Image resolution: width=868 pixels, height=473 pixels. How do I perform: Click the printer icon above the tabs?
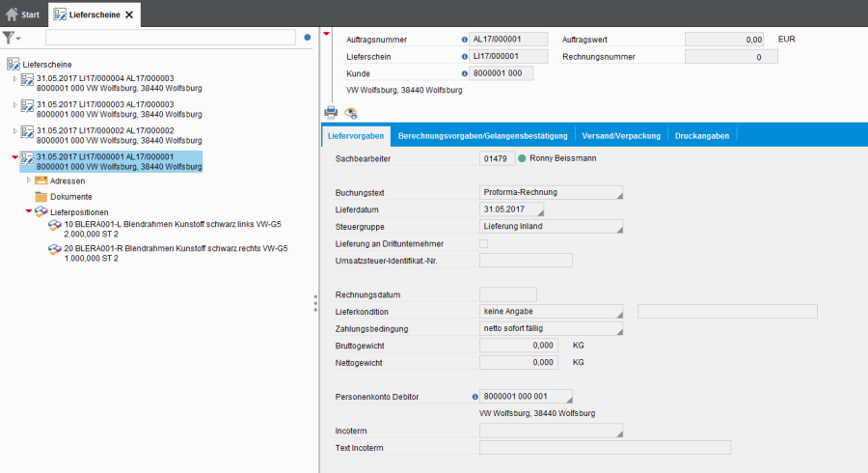pyautogui.click(x=331, y=112)
